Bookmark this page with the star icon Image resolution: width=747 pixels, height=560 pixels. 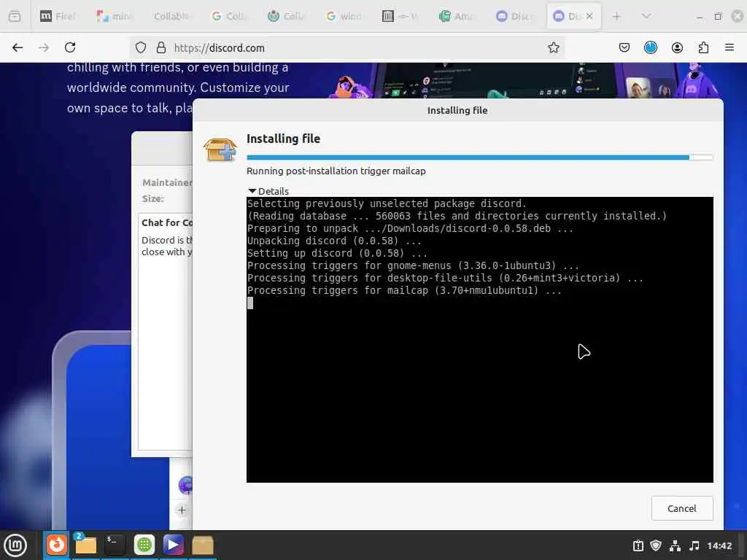pos(553,47)
